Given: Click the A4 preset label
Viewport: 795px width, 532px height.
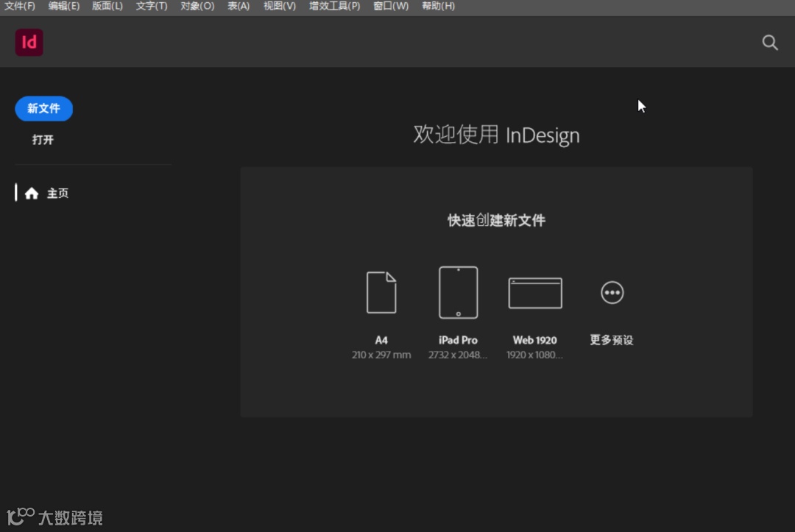Looking at the screenshot, I should point(381,340).
